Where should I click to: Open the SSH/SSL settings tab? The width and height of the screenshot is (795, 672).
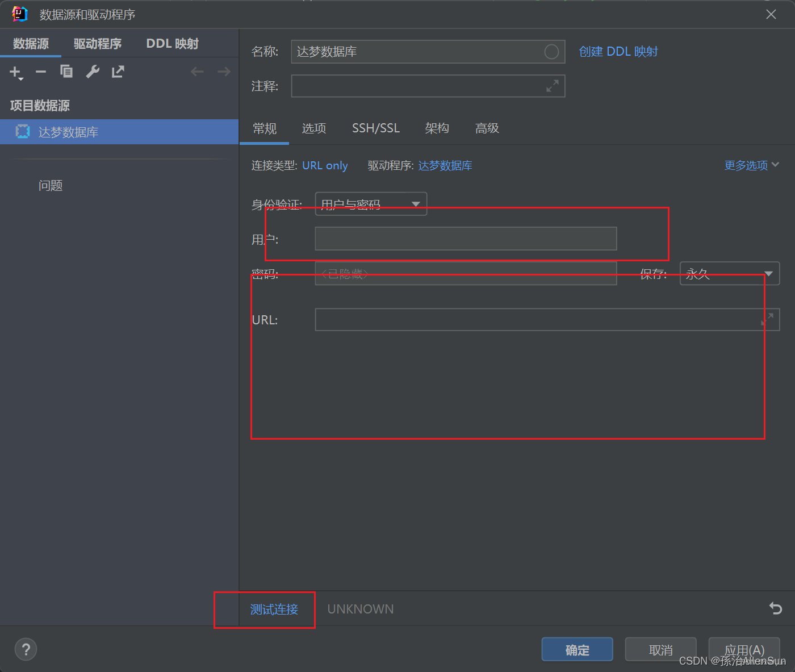pos(376,128)
